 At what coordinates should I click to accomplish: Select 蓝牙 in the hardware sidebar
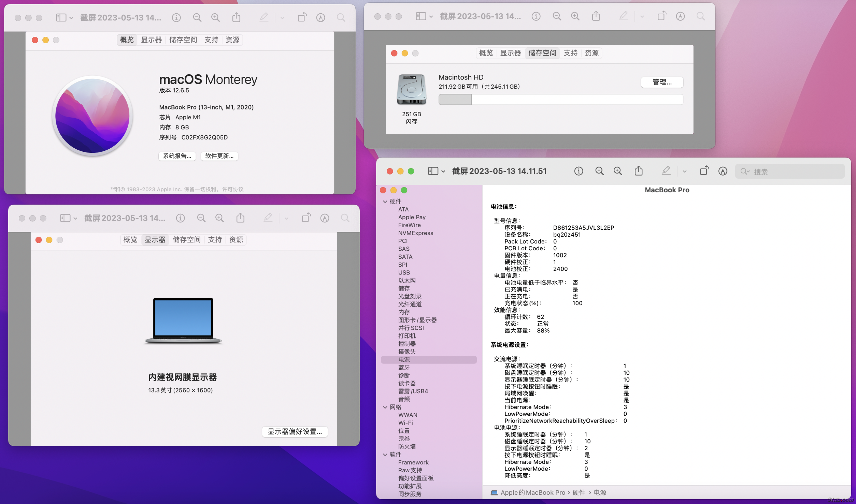tap(404, 368)
